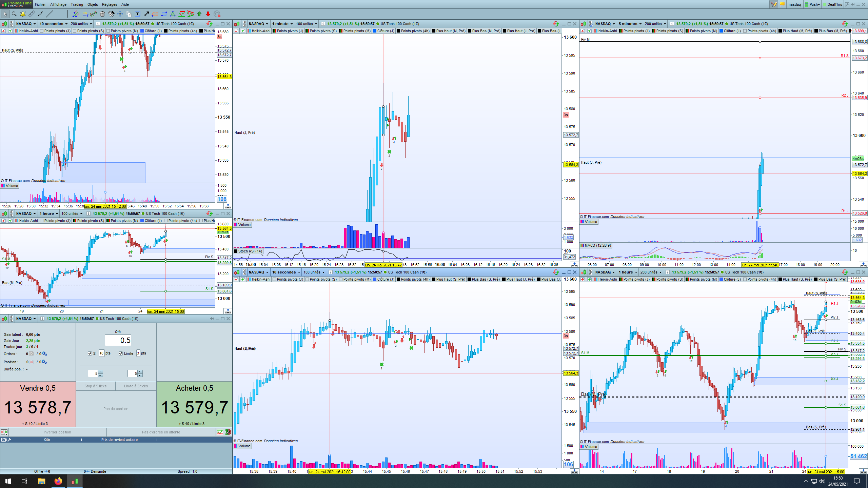Screen dimensions: 868x488
Task: Click the alert bell tool icon
Action: coord(23,14)
